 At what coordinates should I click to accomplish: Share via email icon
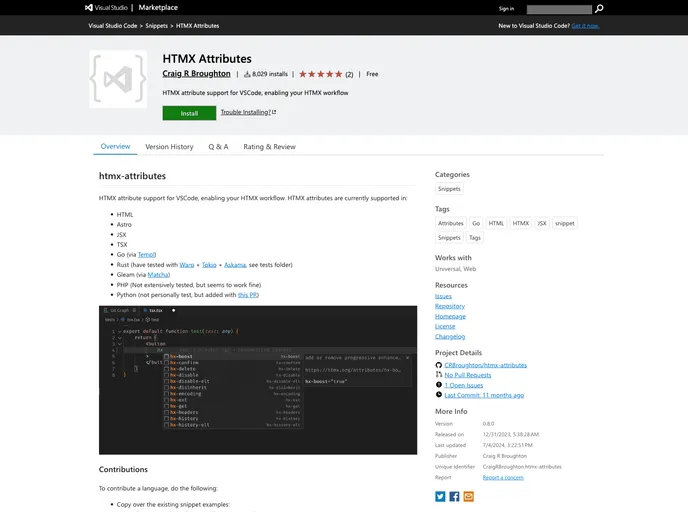coord(469,496)
